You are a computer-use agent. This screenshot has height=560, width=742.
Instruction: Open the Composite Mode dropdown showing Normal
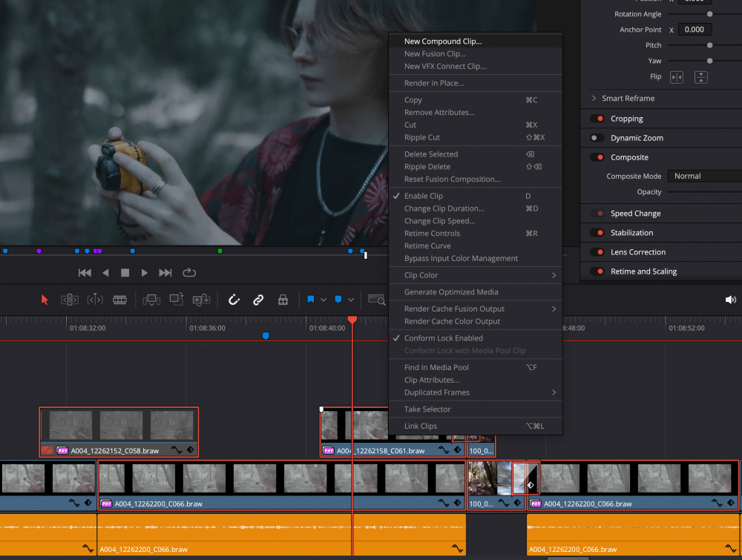point(703,176)
